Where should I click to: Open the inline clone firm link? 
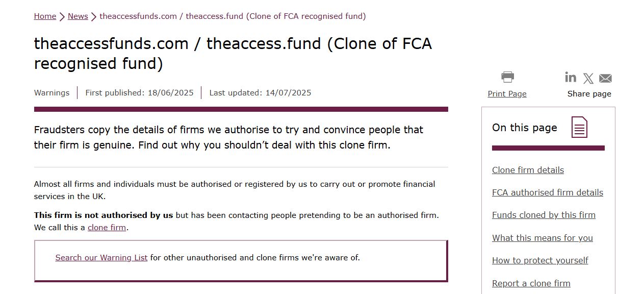click(107, 227)
